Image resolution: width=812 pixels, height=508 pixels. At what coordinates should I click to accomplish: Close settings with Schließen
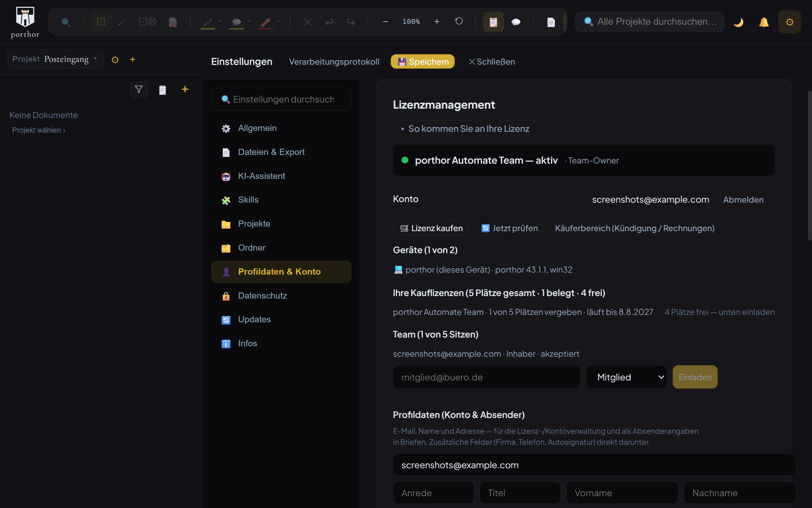[x=491, y=62]
